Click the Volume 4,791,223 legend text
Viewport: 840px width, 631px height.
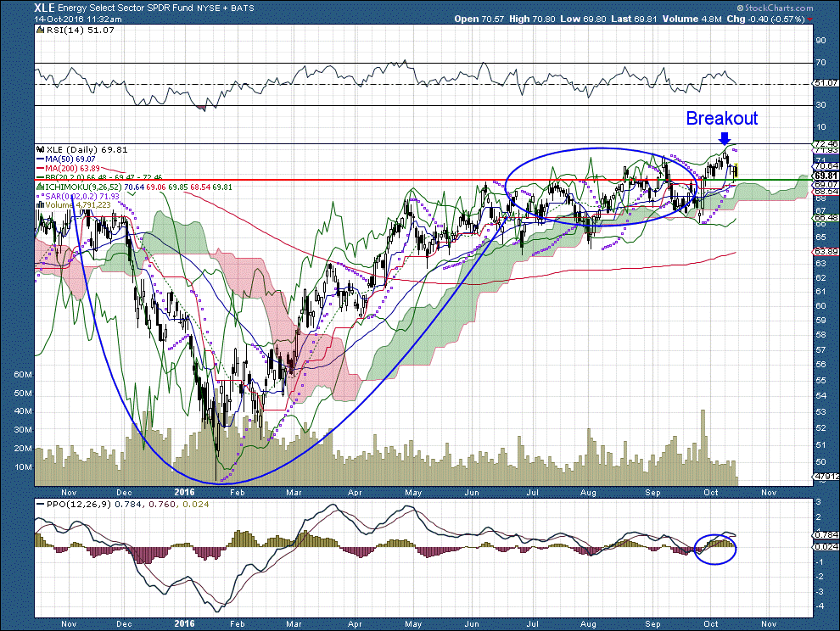click(78, 205)
